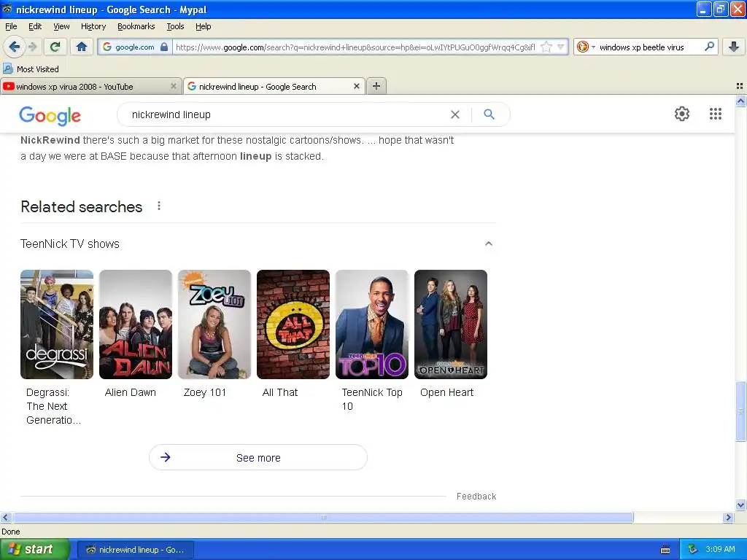Image resolution: width=747 pixels, height=560 pixels.
Task: Open the Downloads arrow button
Action: point(734,47)
